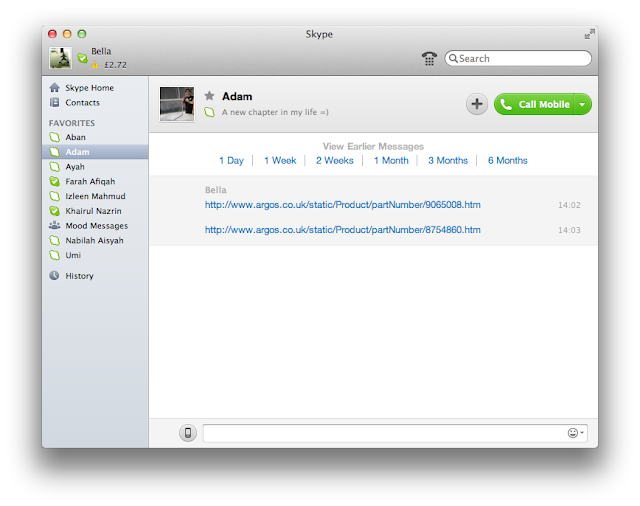Select Adam in favorites list
Image resolution: width=640 pixels, height=506 pixels.
click(95, 152)
